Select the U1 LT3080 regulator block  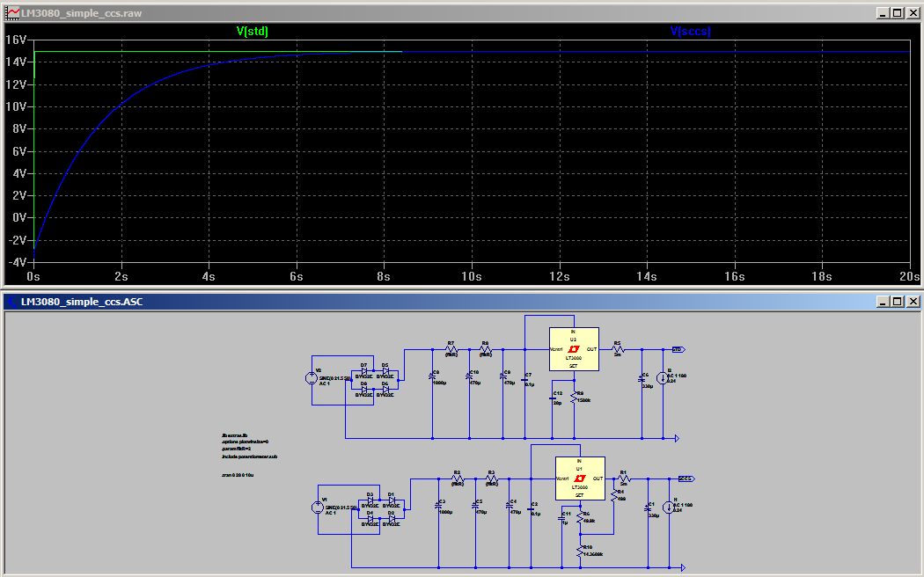581,478
